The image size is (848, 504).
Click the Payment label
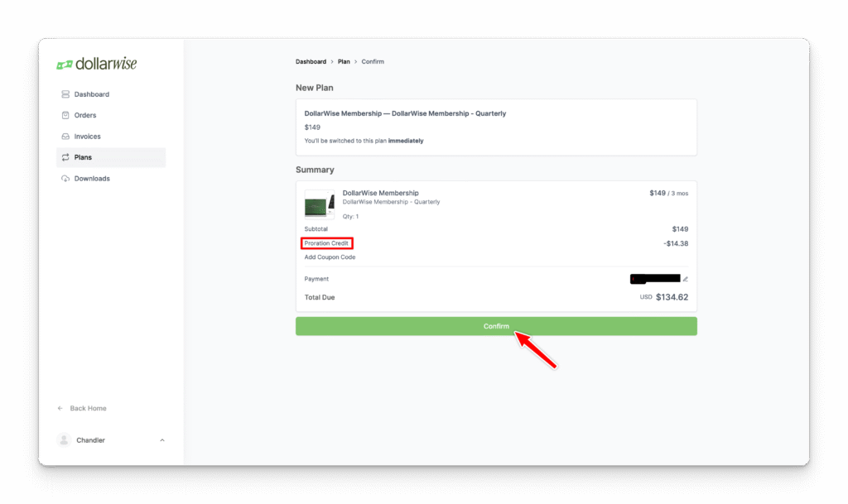316,279
